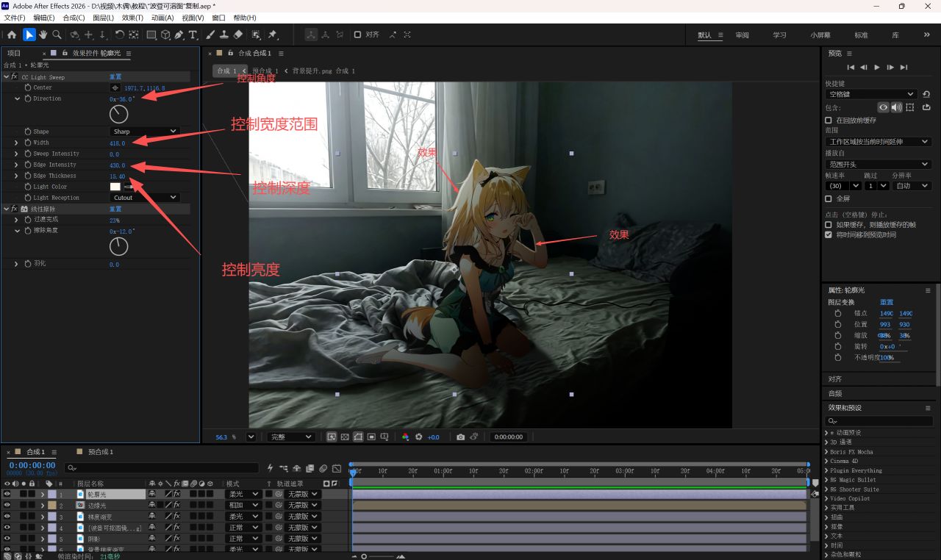The height and width of the screenshot is (560, 941).
Task: Jump to last frame in Preview
Action: point(904,67)
